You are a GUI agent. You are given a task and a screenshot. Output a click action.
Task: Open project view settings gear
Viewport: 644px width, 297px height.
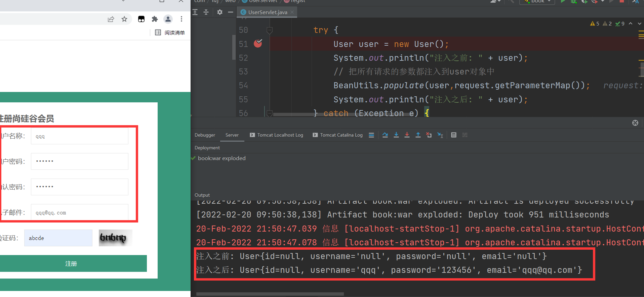point(220,12)
